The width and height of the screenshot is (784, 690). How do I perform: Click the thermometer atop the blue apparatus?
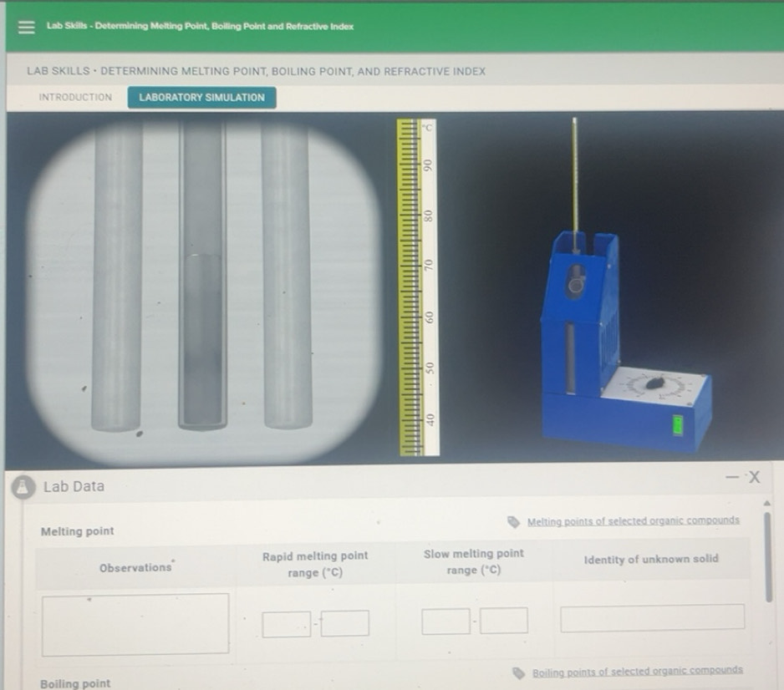point(574,182)
